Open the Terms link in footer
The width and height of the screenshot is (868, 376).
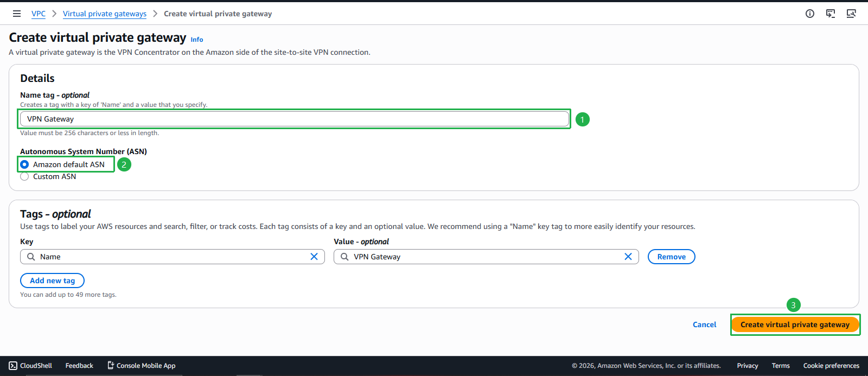[x=781, y=366]
